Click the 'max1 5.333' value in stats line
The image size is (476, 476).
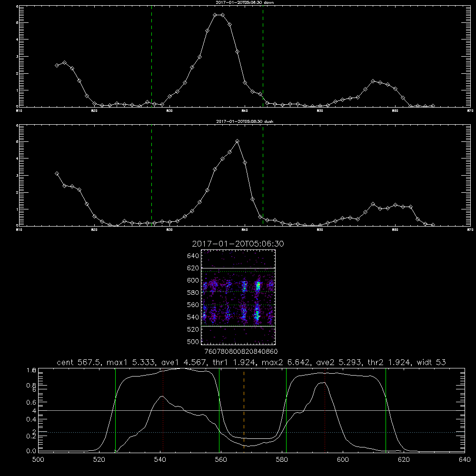[129, 362]
